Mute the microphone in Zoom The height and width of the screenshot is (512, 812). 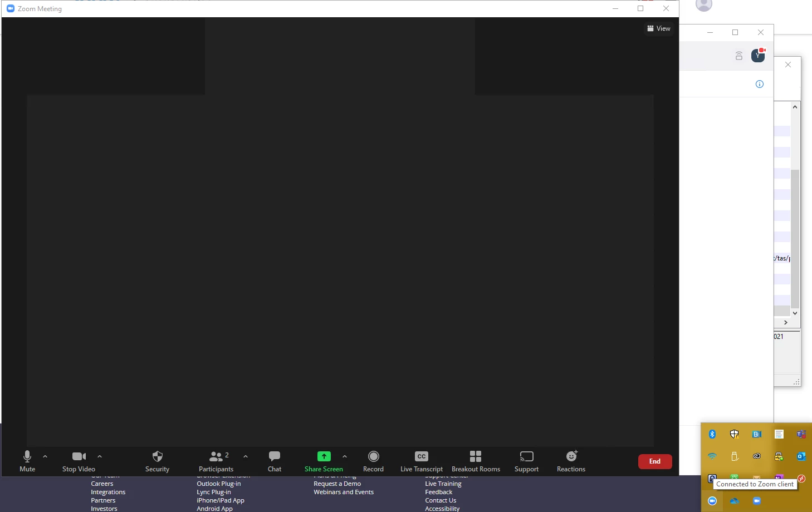click(27, 461)
